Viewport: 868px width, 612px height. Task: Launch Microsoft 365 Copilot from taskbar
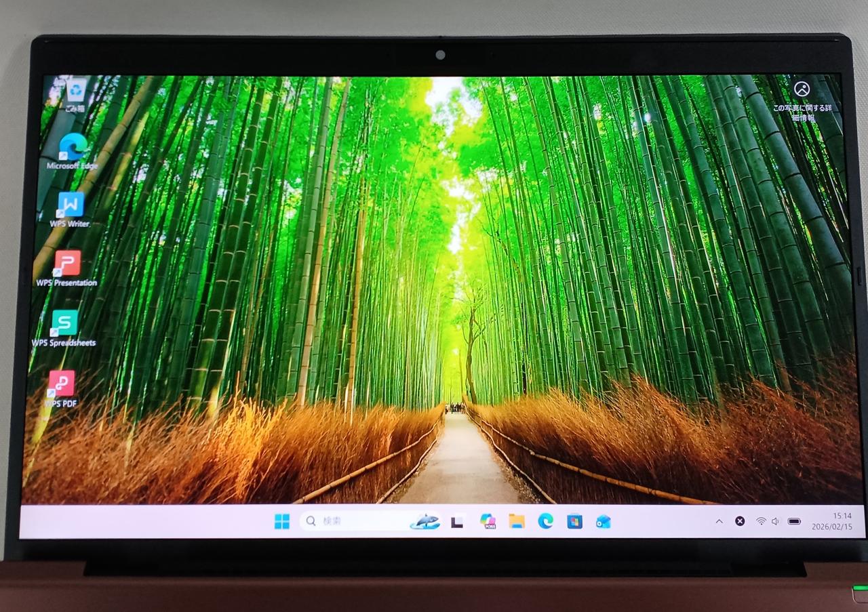click(488, 521)
